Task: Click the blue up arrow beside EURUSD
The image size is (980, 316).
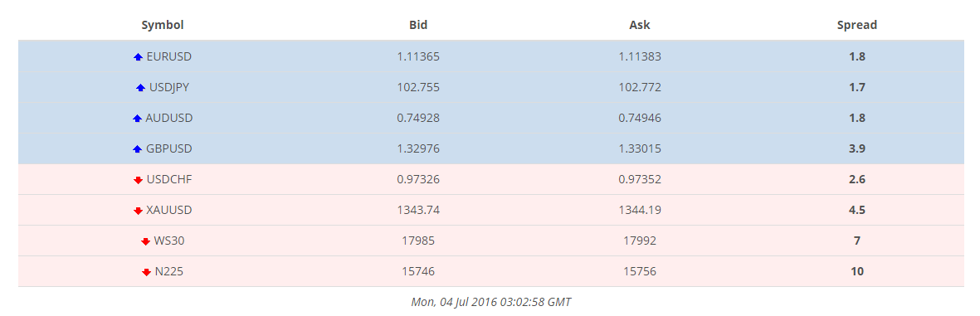Action: coord(139,57)
